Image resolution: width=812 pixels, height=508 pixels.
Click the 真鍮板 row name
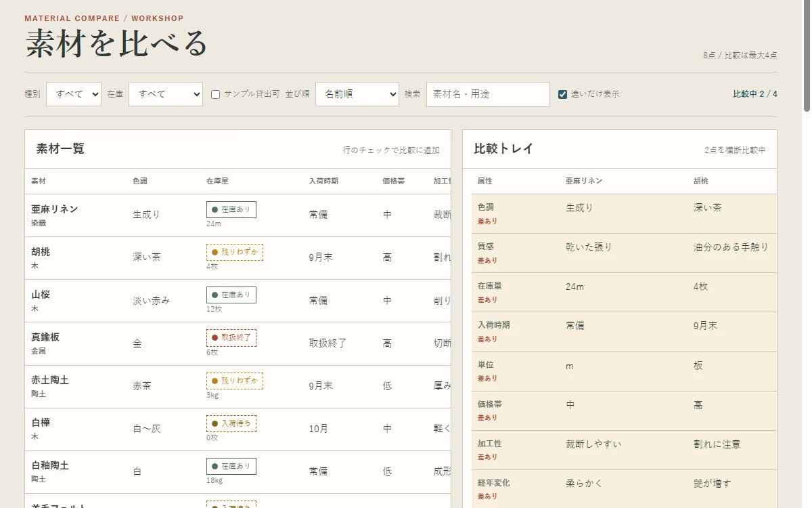tap(45, 337)
